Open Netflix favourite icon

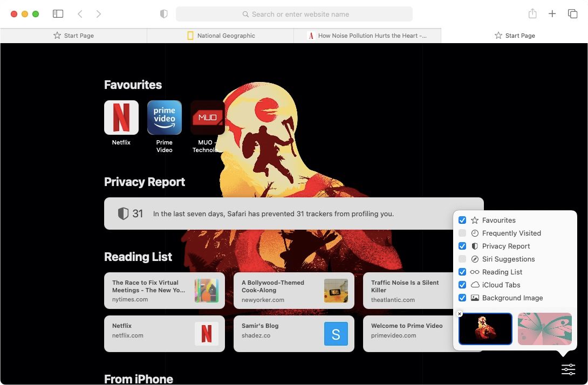point(121,118)
